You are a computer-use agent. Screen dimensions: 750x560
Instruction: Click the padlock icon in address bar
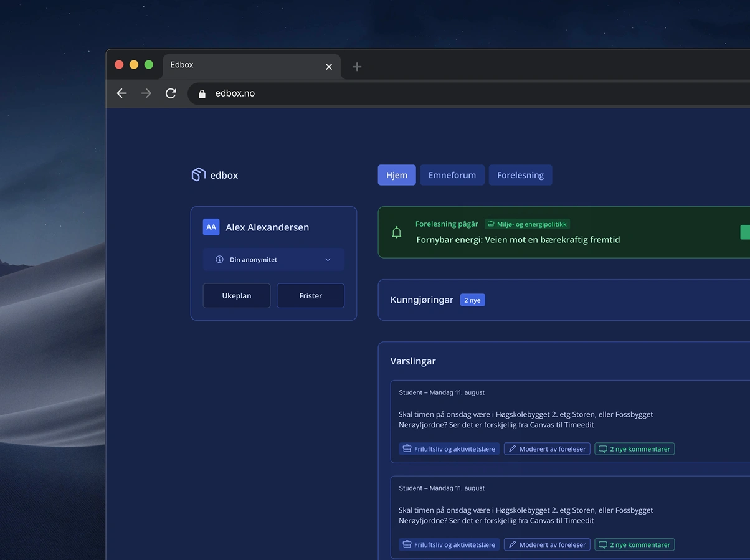pyautogui.click(x=202, y=93)
